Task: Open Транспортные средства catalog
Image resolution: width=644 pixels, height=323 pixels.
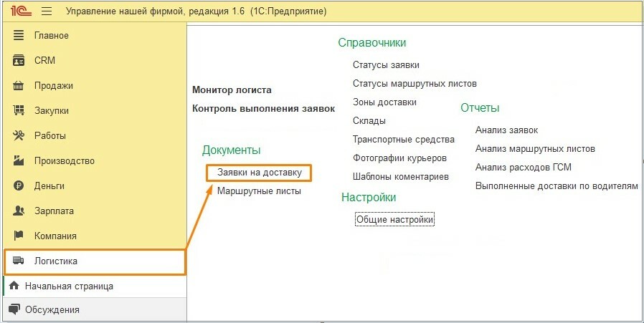Action: point(404,140)
